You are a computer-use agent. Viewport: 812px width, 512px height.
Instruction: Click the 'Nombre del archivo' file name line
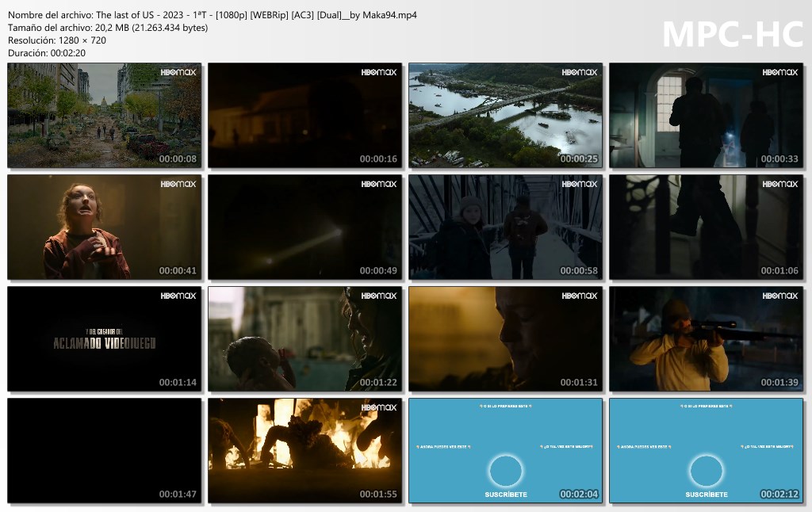(x=213, y=15)
